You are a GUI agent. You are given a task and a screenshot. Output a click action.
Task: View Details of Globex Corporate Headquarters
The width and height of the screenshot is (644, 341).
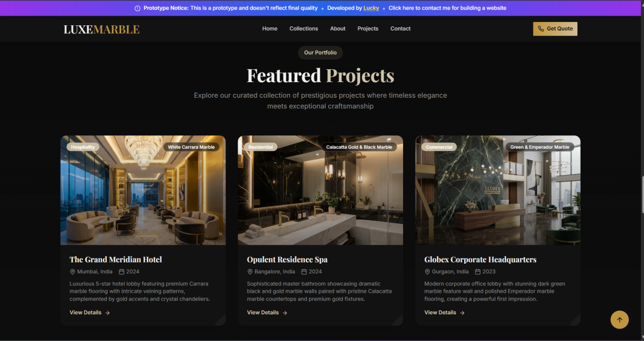coord(444,313)
